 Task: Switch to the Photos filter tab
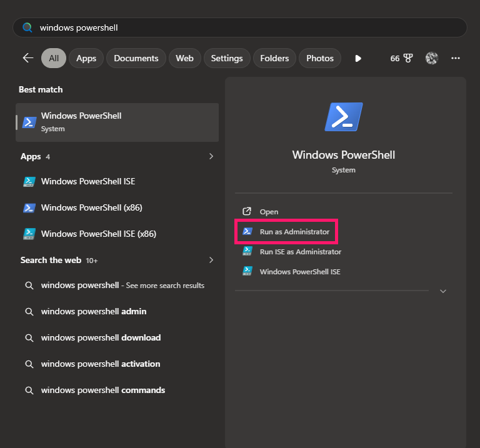[x=320, y=58]
